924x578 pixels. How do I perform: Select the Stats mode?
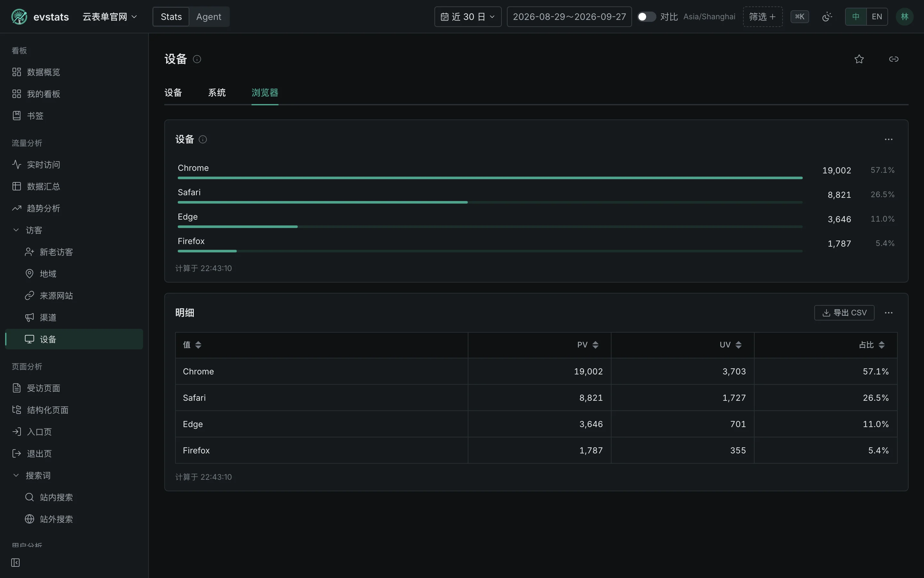coord(171,17)
